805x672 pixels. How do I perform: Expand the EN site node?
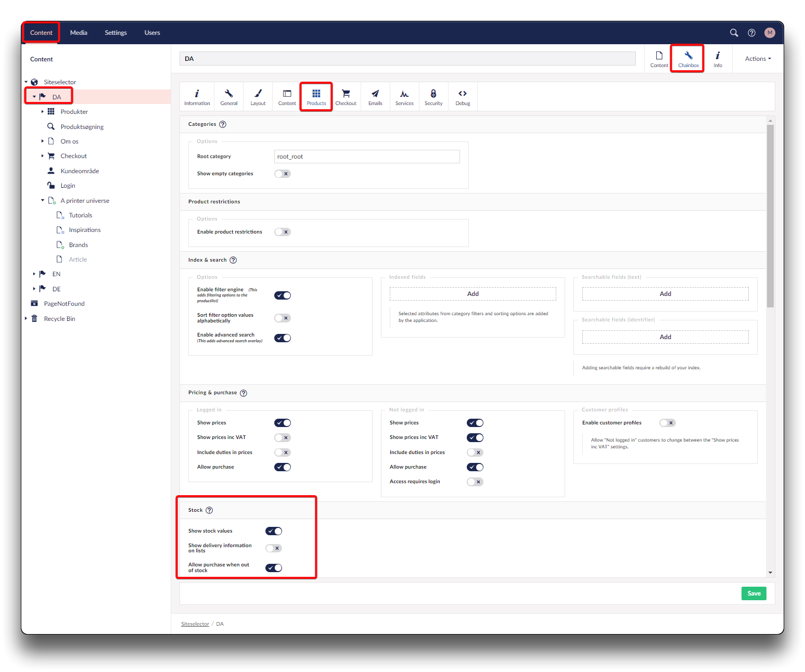click(34, 274)
